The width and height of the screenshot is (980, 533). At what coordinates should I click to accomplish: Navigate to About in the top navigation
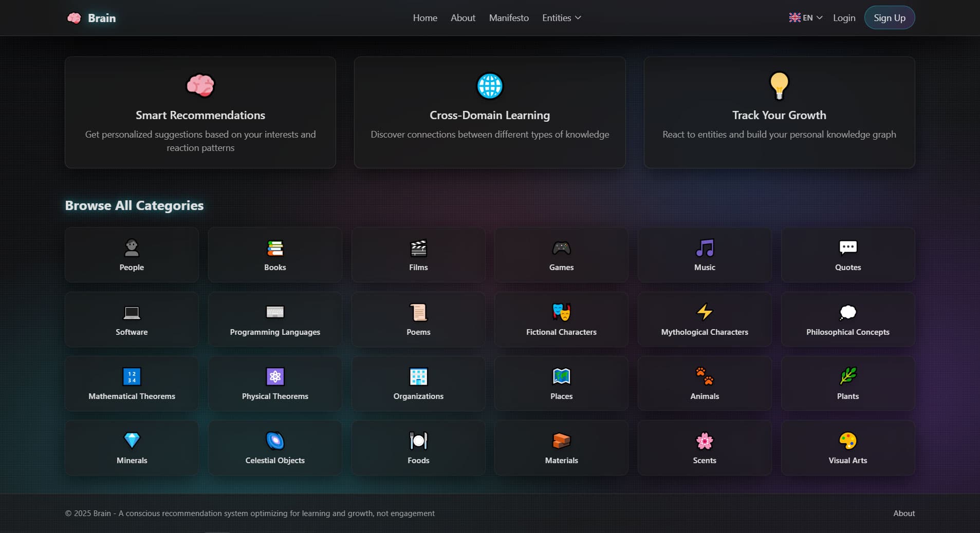(x=463, y=18)
